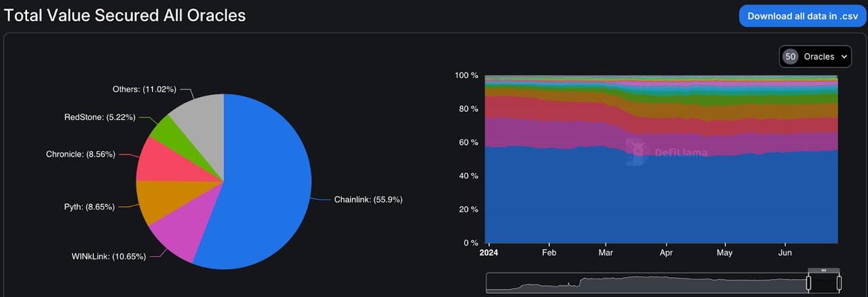Click the '2024' x-axis label
The height and width of the screenshot is (297, 868).
click(488, 253)
